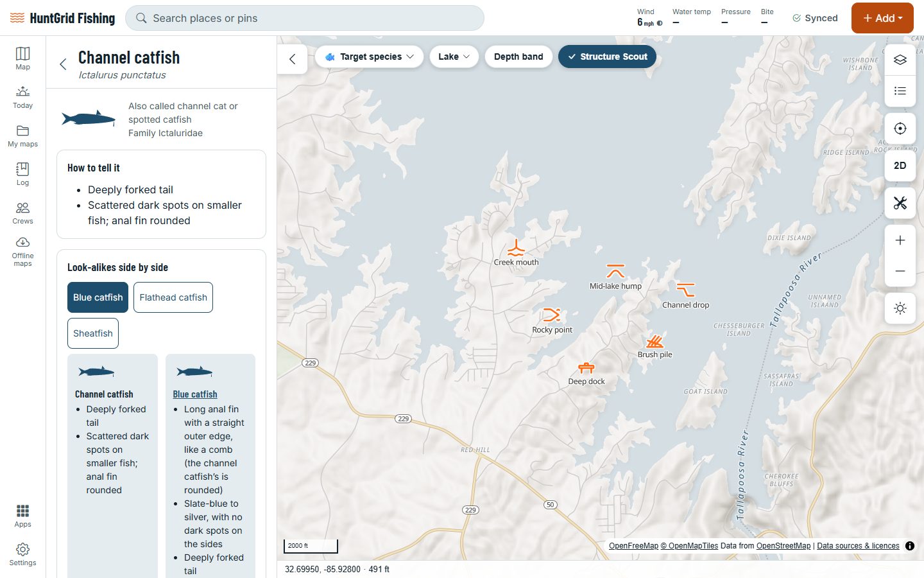This screenshot has height=578, width=924.
Task: Open the OpenStreetMap attribution link
Action: (783, 546)
